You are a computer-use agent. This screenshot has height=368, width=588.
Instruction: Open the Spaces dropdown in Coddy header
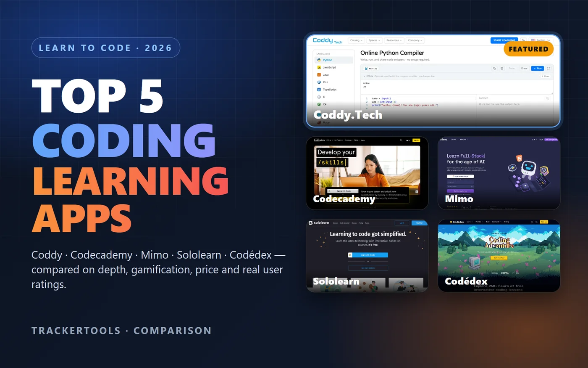tap(374, 40)
